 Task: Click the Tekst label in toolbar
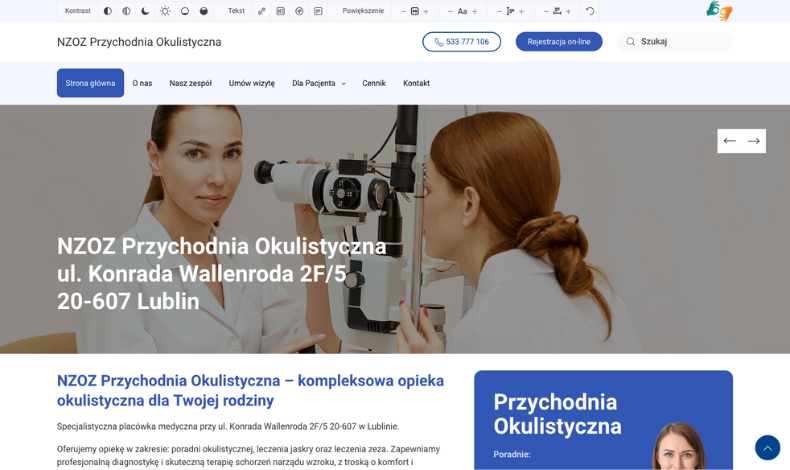click(236, 11)
